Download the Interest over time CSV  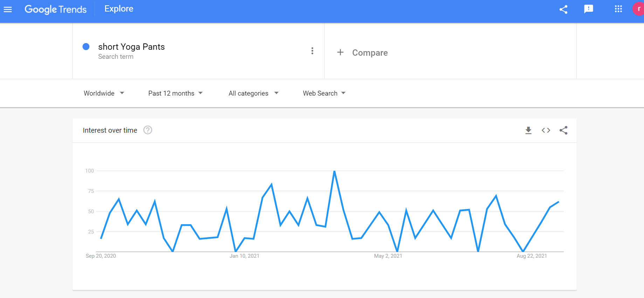[x=528, y=131]
